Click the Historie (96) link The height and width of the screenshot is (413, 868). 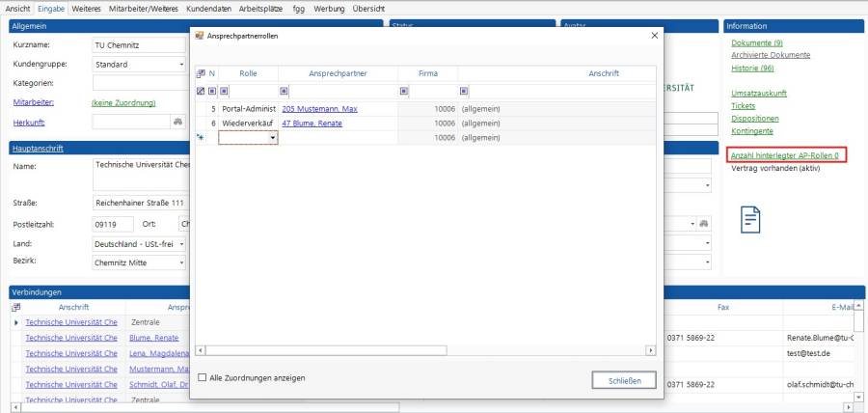[x=752, y=69]
